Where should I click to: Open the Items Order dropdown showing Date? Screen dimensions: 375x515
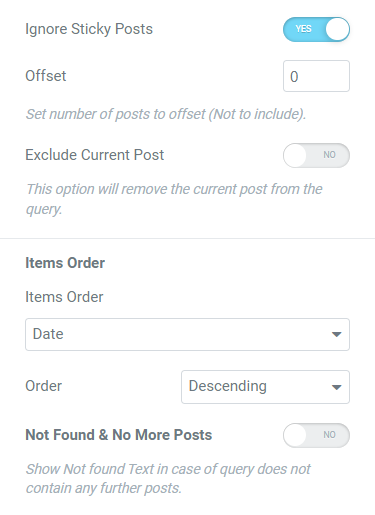(187, 334)
